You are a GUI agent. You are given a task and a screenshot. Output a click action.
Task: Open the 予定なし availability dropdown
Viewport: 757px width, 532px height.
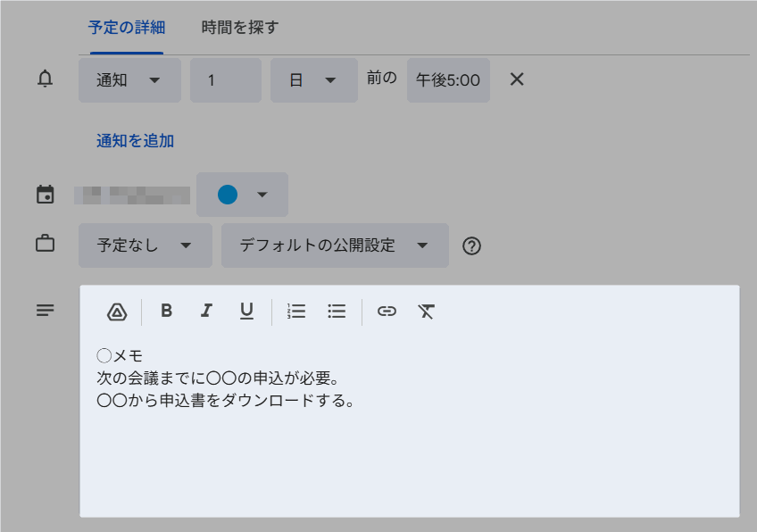tap(145, 245)
